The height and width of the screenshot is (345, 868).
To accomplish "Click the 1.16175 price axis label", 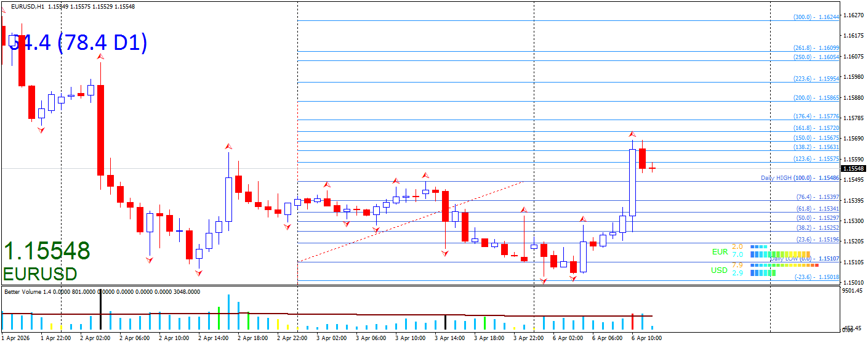I will (x=853, y=36).
